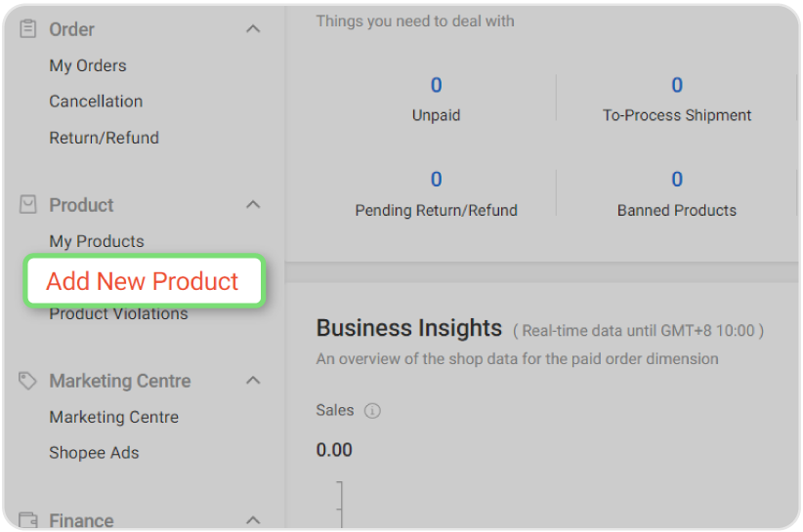The image size is (803, 532).
Task: Click the Marketing Centre tag icon
Action: coord(28,381)
